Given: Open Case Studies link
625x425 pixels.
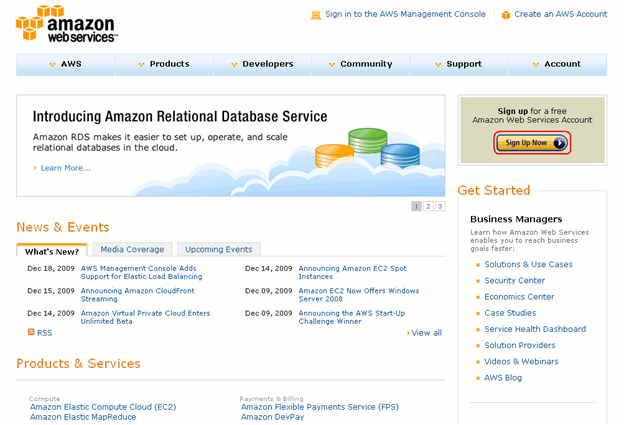Looking at the screenshot, I should tap(510, 313).
